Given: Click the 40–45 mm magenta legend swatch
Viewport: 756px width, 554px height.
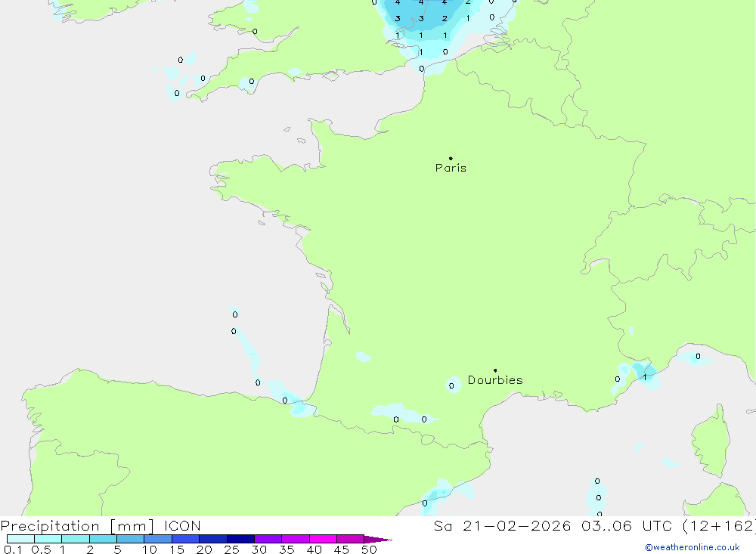Looking at the screenshot, I should (323, 539).
